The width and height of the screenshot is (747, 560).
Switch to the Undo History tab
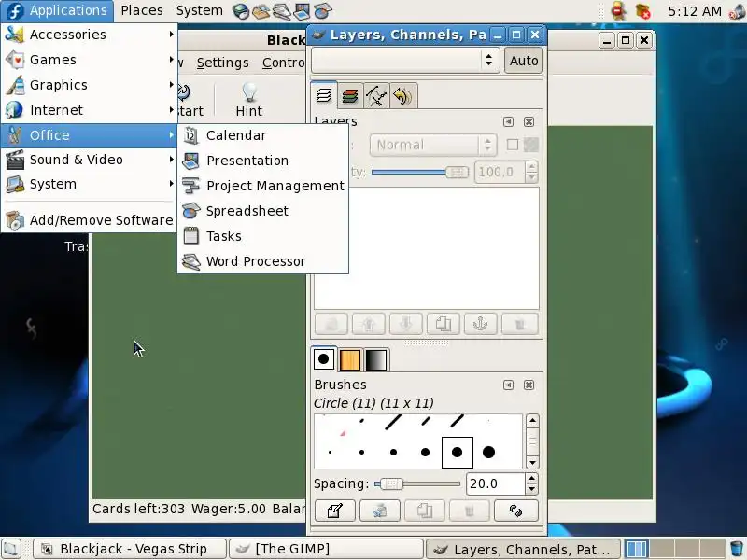[403, 96]
